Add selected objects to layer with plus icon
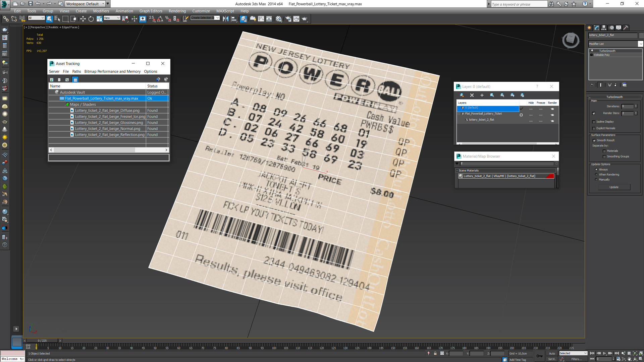The width and height of the screenshot is (644, 362). 482,95
